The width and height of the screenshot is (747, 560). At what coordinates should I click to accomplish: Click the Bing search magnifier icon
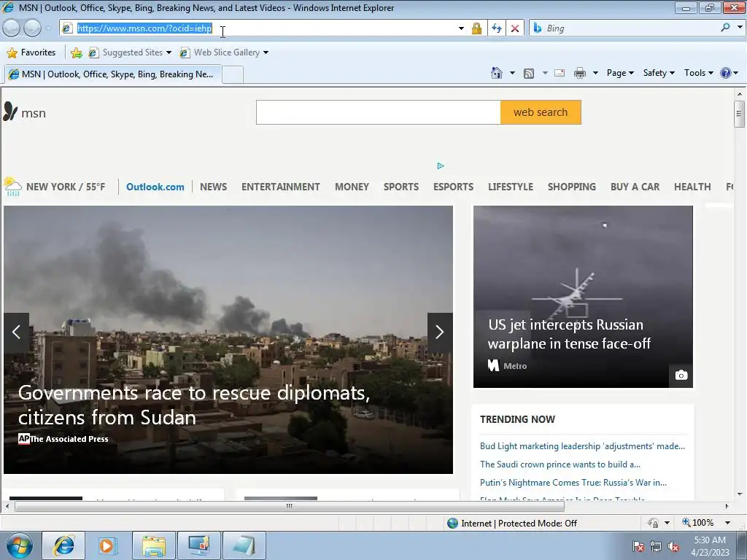tap(725, 28)
